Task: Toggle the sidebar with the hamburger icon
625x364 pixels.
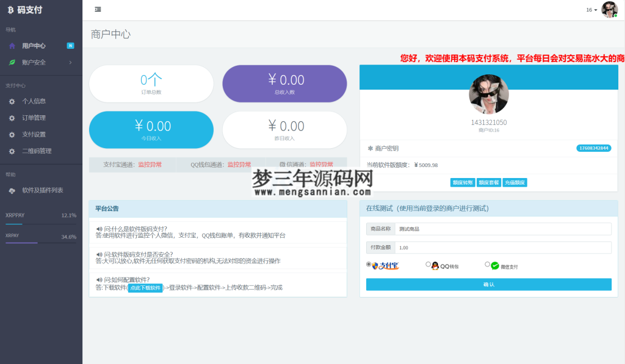Action: click(98, 10)
